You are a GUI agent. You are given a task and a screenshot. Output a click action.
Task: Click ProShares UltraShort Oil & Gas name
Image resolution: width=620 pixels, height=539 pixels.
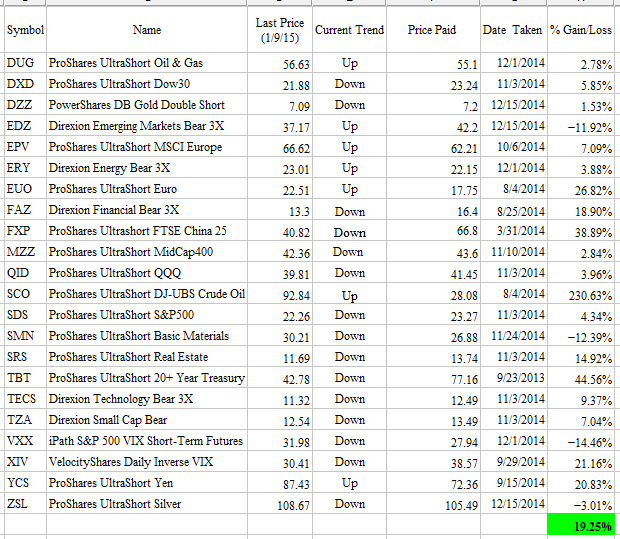tap(147, 62)
